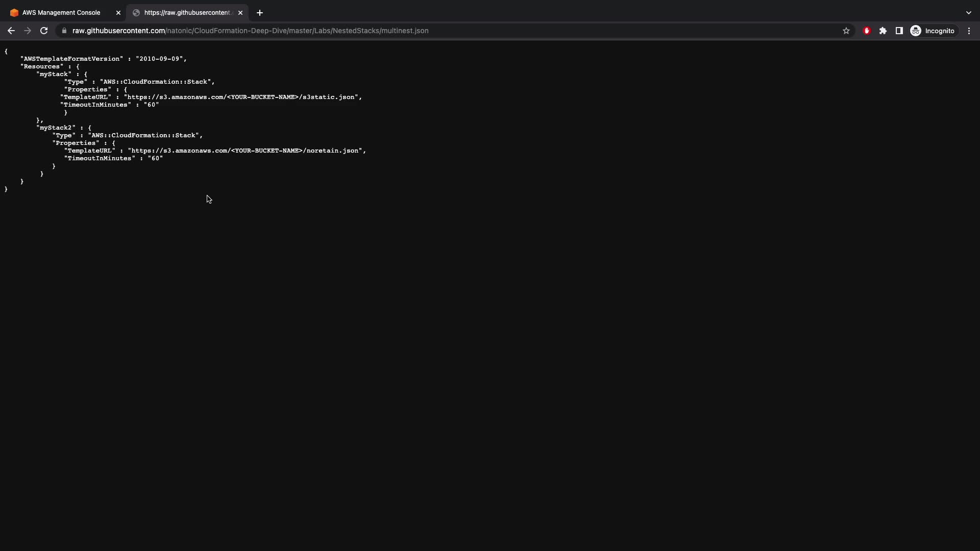View site information via the lock icon
This screenshot has height=551, width=980.
pyautogui.click(x=64, y=31)
